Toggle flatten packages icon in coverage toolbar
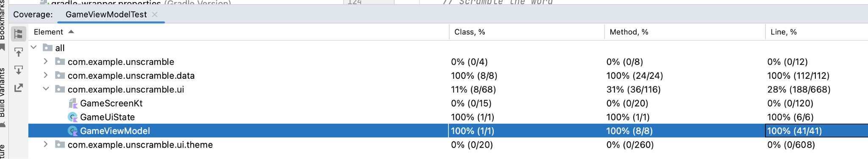 [18, 33]
